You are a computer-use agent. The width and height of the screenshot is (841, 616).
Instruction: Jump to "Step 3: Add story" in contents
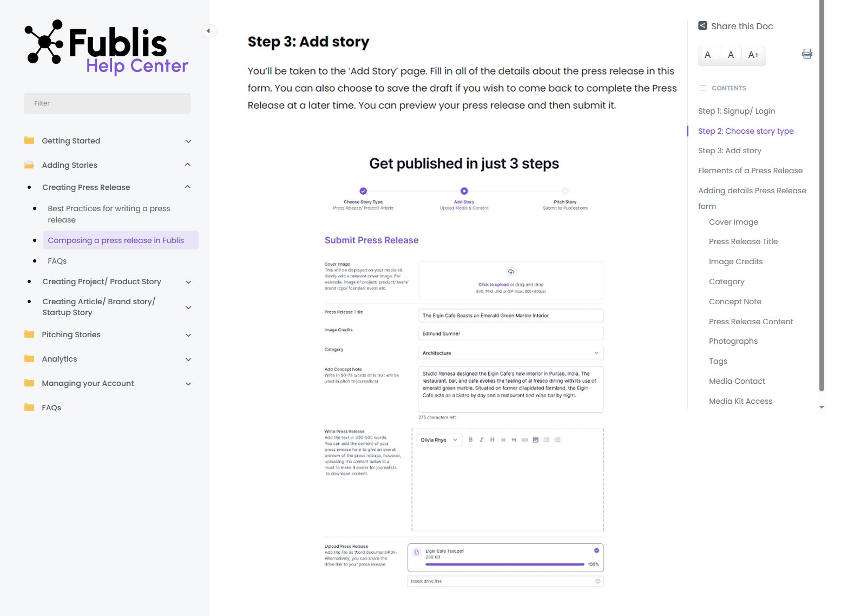[x=730, y=150]
